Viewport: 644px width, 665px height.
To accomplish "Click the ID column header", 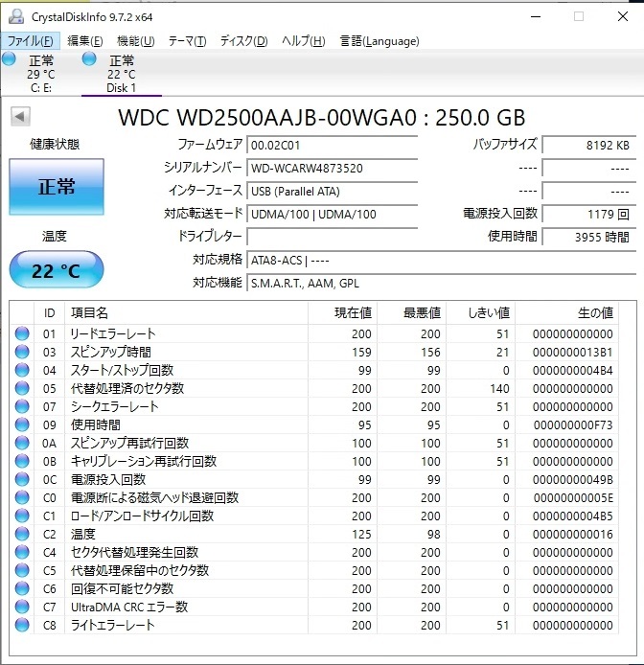I will (x=49, y=313).
